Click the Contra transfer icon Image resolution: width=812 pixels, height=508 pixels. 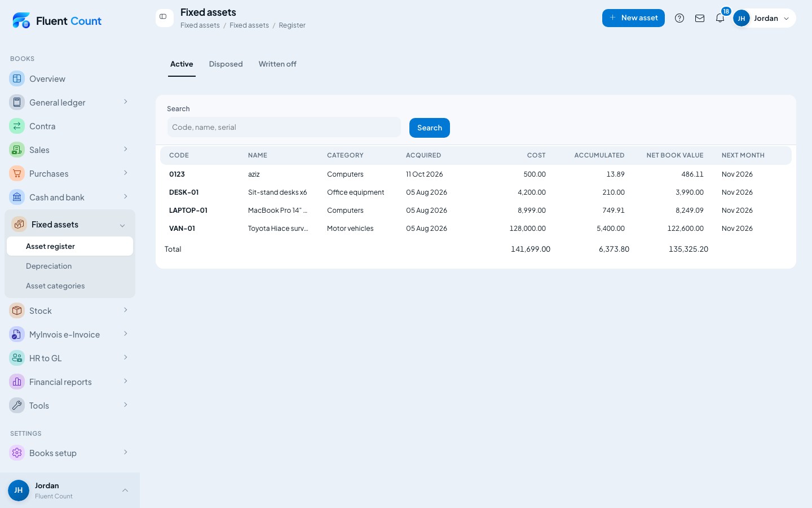(17, 126)
